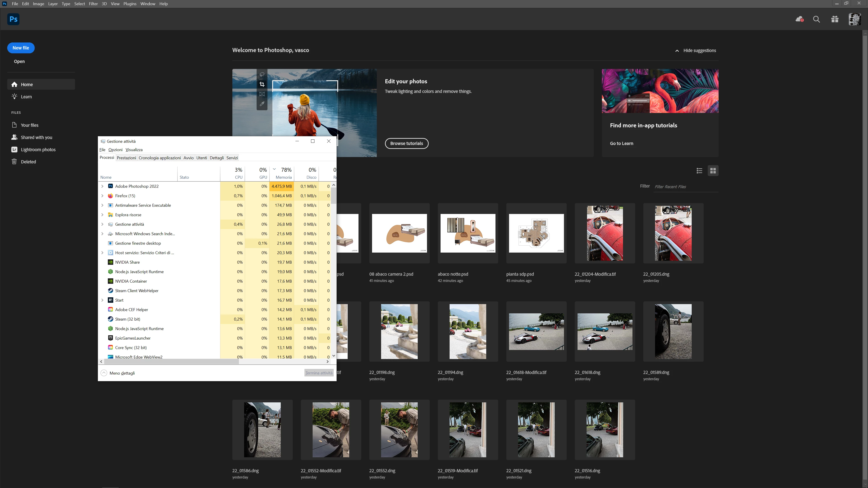Open Lightroom photos in sidebar
The width and height of the screenshot is (868, 488).
pos(38,150)
